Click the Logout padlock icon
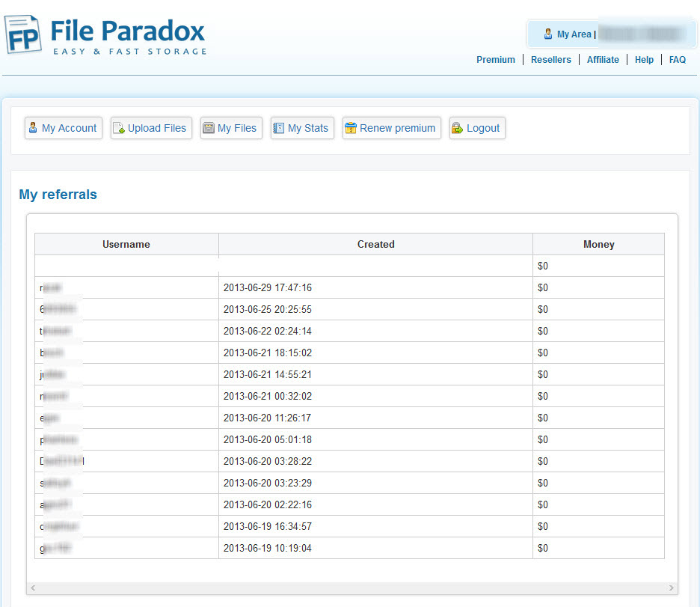The width and height of the screenshot is (700, 607). point(458,128)
